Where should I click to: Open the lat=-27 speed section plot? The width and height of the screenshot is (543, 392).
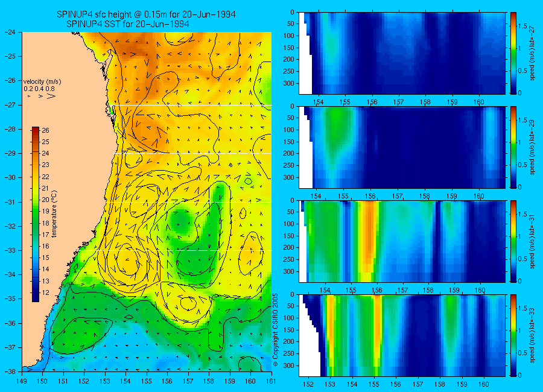coord(402,53)
